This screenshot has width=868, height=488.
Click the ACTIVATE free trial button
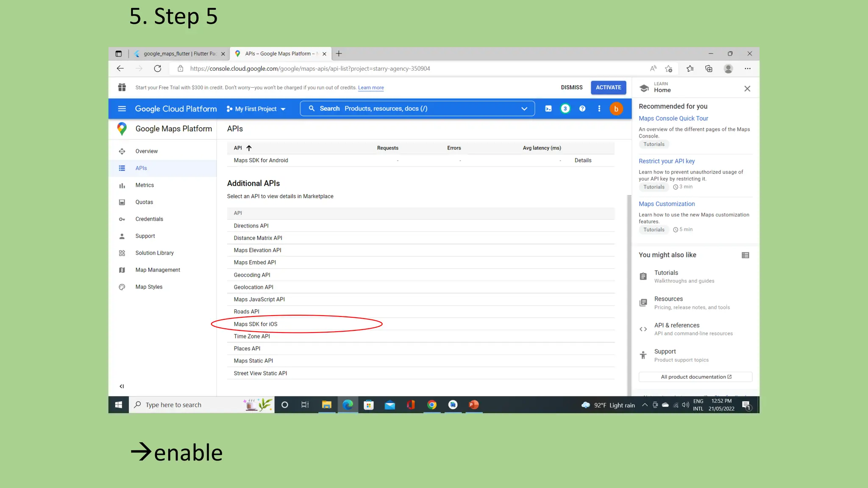[x=608, y=87]
